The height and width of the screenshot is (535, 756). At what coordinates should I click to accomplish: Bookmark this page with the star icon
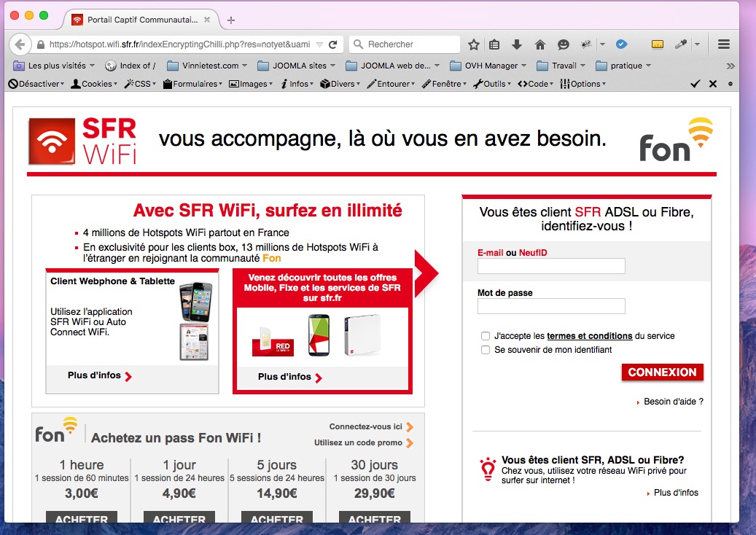[x=473, y=44]
